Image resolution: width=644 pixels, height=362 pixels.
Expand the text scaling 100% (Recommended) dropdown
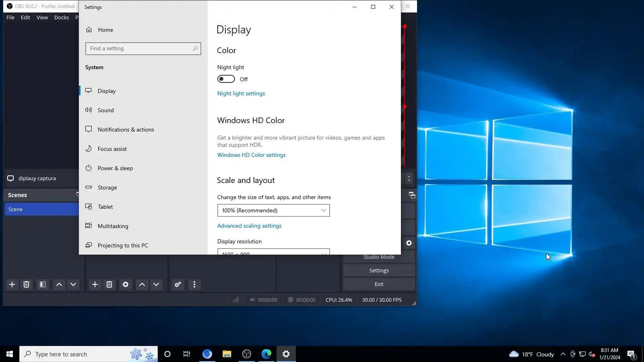pyautogui.click(x=274, y=210)
